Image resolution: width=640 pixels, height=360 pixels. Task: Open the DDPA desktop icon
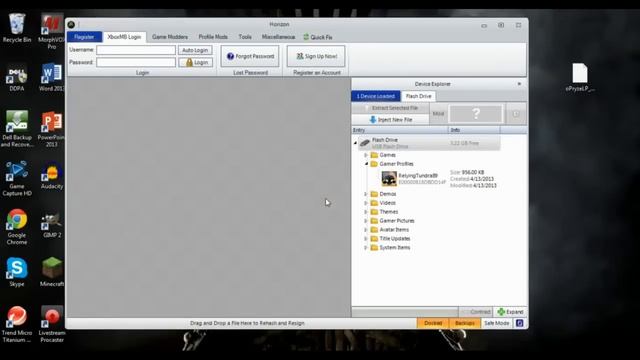tap(17, 78)
